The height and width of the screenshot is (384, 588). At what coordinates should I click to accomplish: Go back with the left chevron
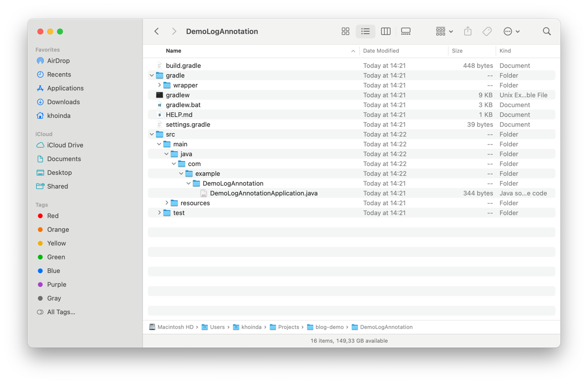point(157,31)
